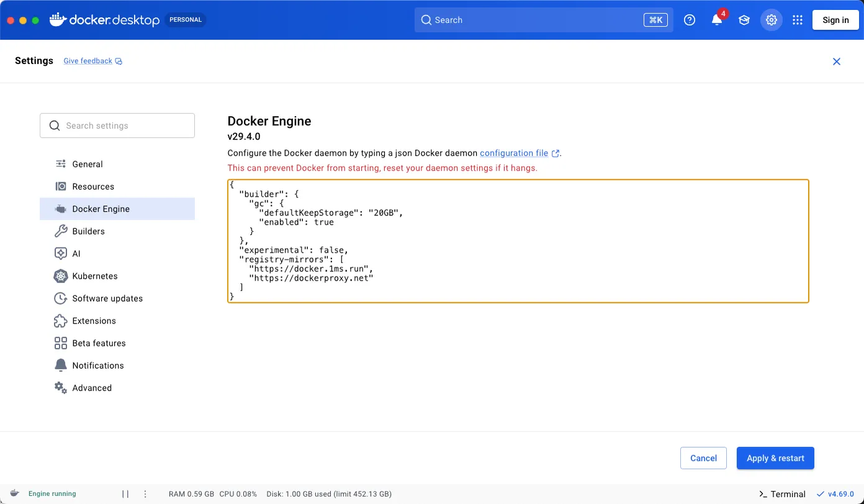Image resolution: width=864 pixels, height=504 pixels.
Task: Pause the engine with the pause icon
Action: coord(125,494)
